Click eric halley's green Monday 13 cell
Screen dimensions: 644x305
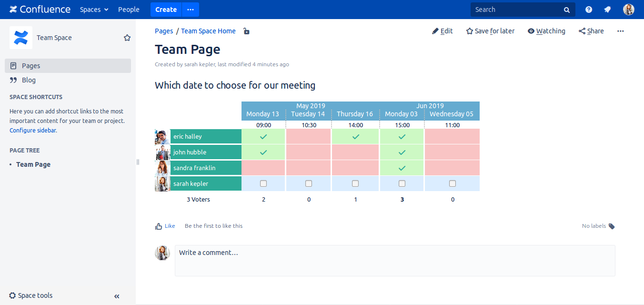(263, 137)
